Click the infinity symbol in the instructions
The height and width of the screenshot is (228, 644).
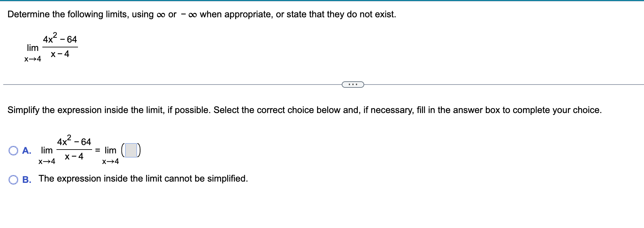tap(161, 14)
